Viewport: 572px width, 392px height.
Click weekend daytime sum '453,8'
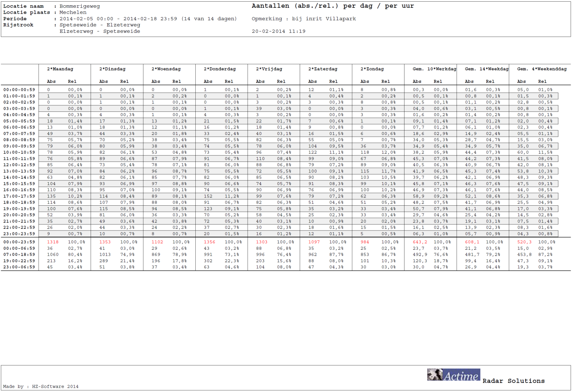(x=525, y=254)
